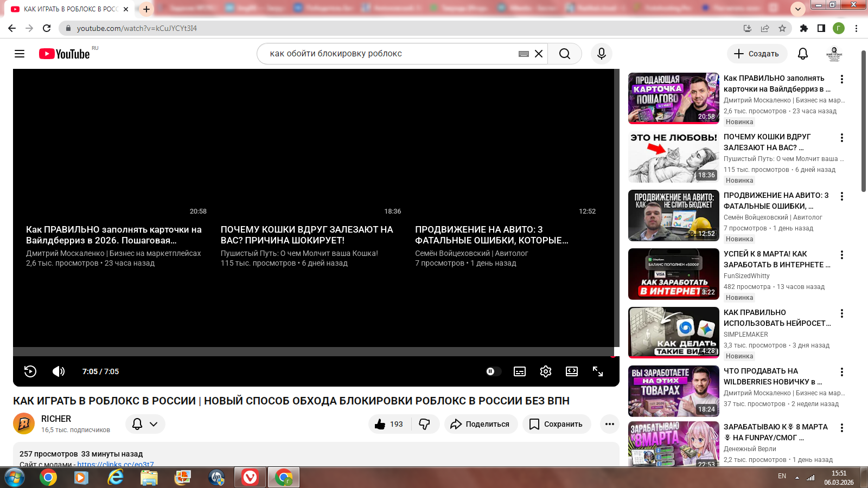Click the Создать create button
Screen dimensions: 868x488
pos(757,54)
